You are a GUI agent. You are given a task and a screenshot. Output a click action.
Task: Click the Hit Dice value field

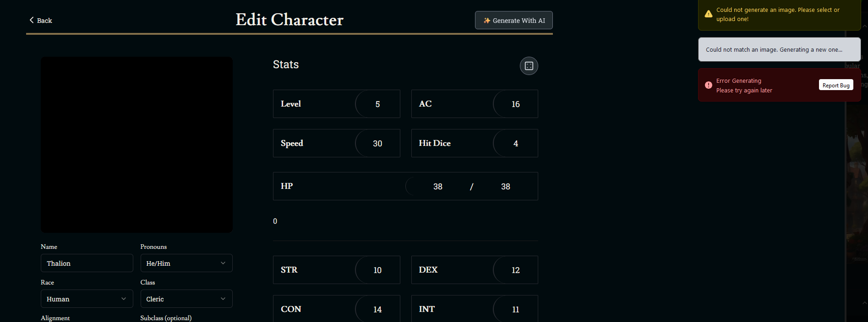515,144
